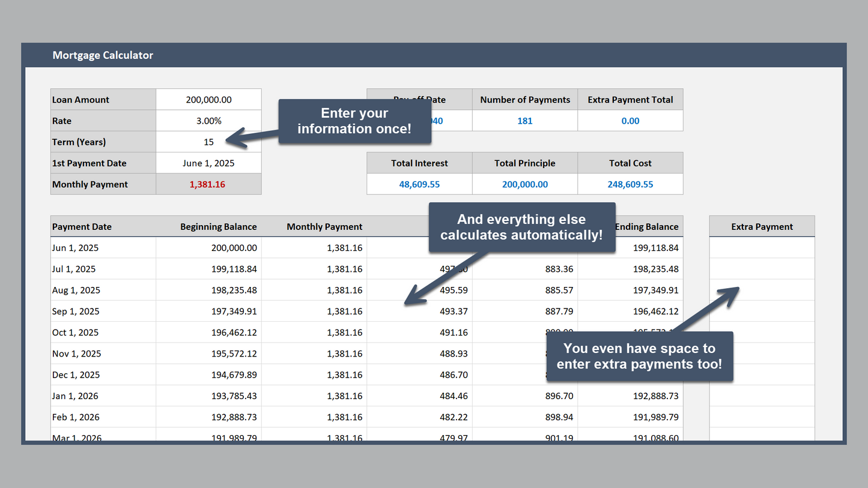The width and height of the screenshot is (868, 488).
Task: Click the Beginning Balance column header
Action: point(208,227)
